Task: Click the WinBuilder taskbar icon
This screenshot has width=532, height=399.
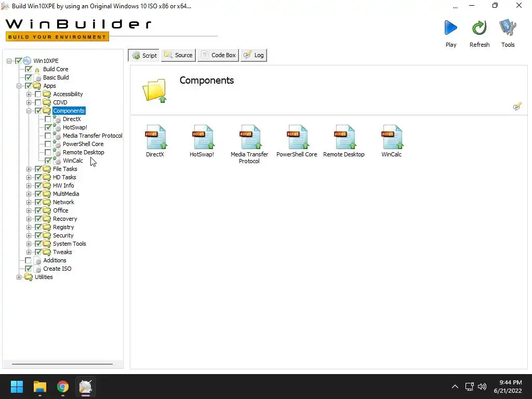Action: (86, 387)
